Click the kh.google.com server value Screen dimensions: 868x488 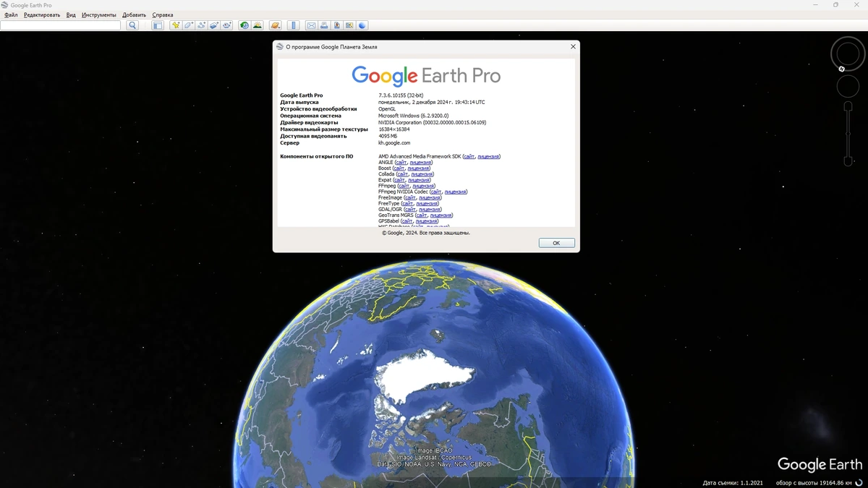pyautogui.click(x=394, y=143)
